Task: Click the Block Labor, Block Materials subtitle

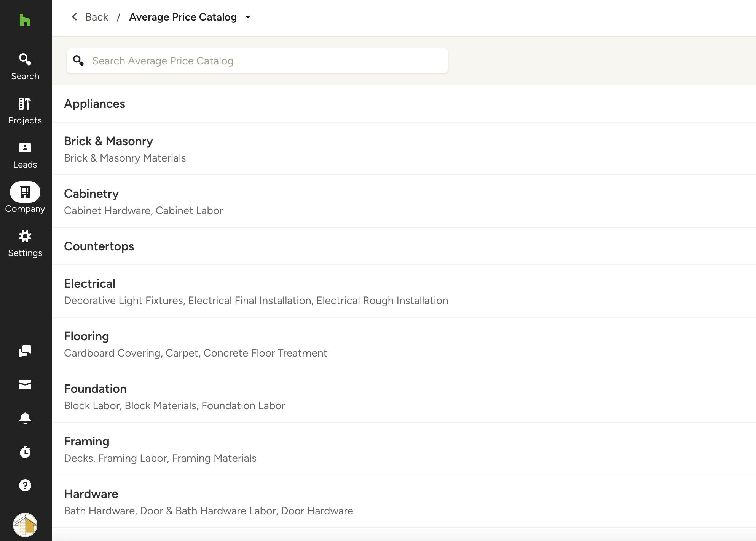Action: (174, 406)
